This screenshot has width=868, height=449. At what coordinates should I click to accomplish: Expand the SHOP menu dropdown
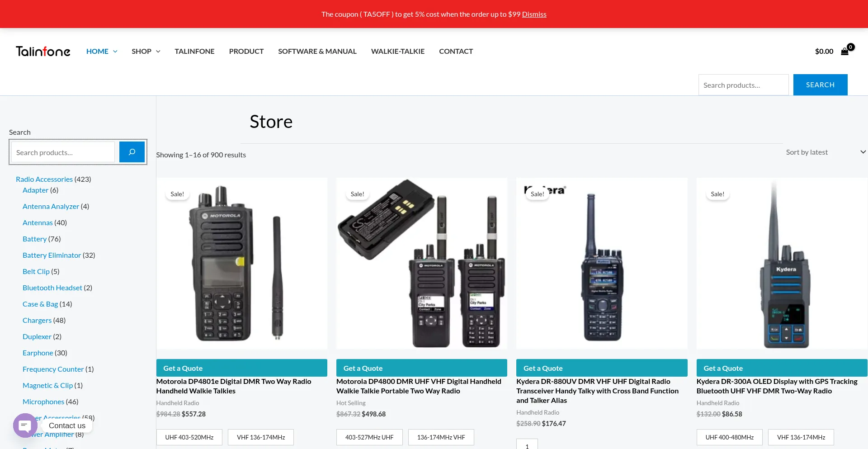[x=158, y=52]
